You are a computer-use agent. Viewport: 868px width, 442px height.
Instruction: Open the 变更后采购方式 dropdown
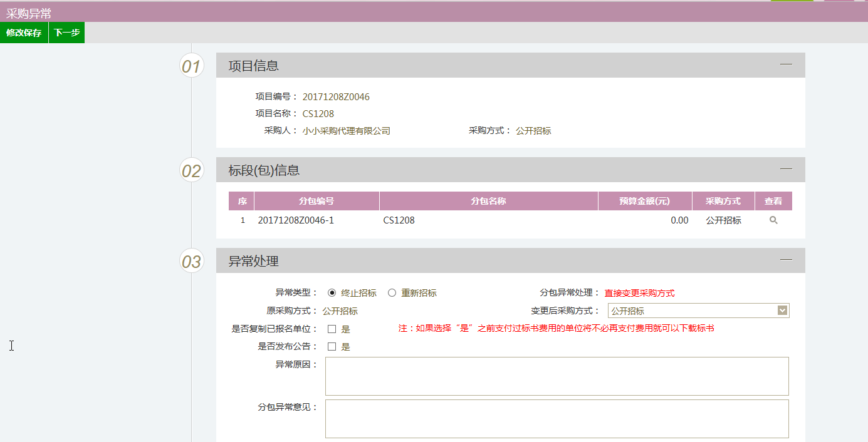pyautogui.click(x=698, y=311)
